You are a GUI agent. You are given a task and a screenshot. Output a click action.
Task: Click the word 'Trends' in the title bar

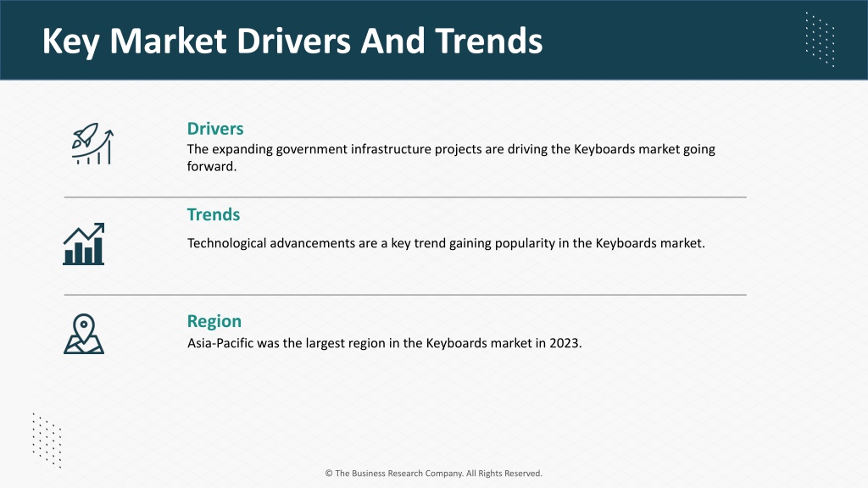(489, 41)
